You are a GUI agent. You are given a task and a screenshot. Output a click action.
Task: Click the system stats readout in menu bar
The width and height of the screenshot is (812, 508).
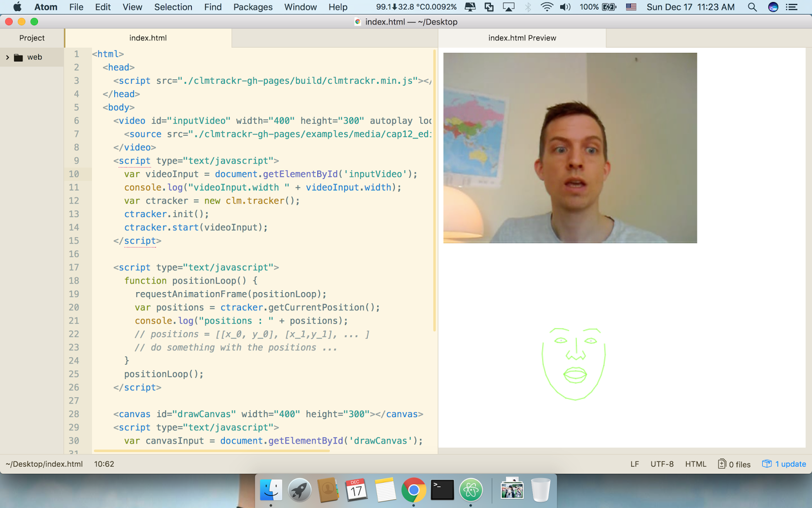(x=416, y=7)
